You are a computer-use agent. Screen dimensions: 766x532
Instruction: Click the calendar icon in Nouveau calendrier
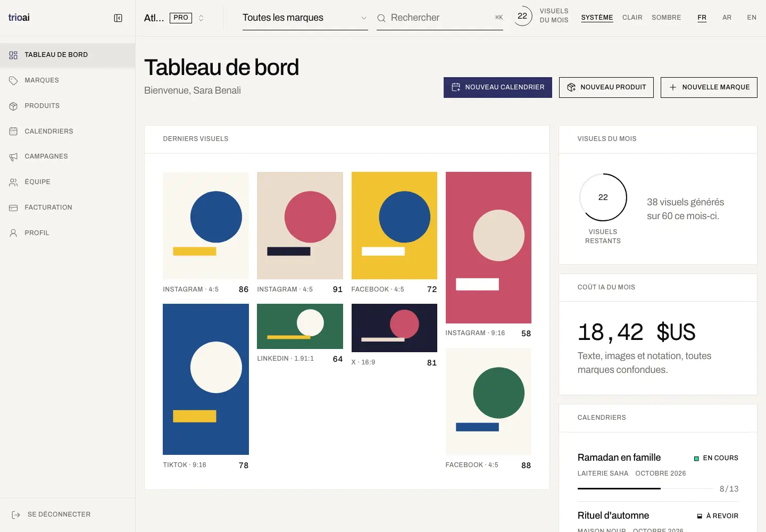[x=456, y=87]
